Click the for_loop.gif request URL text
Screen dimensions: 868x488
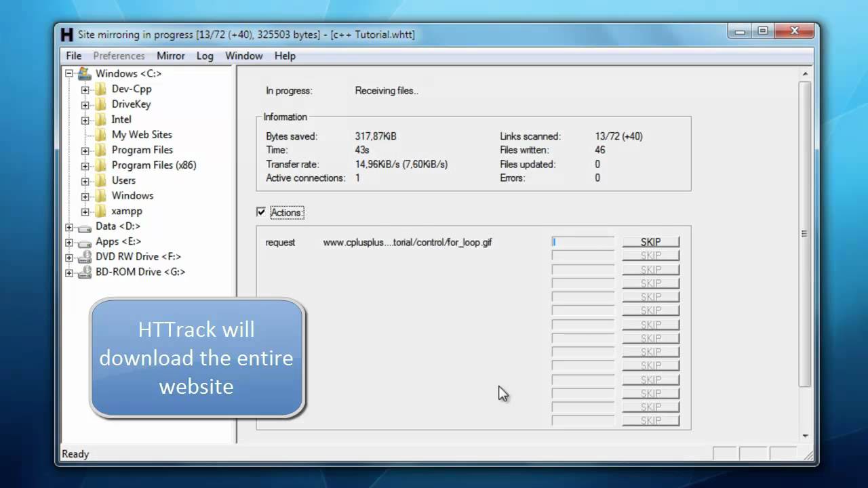click(408, 242)
